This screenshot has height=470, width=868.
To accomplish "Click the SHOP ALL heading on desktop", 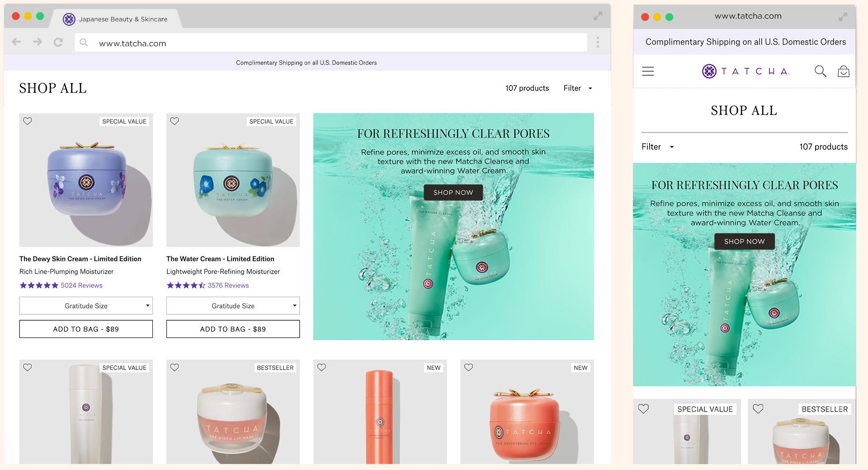I will click(x=53, y=88).
